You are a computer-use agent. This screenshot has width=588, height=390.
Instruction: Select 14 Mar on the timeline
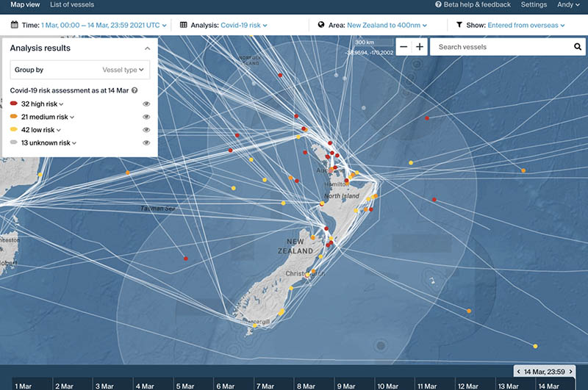[x=556, y=384]
